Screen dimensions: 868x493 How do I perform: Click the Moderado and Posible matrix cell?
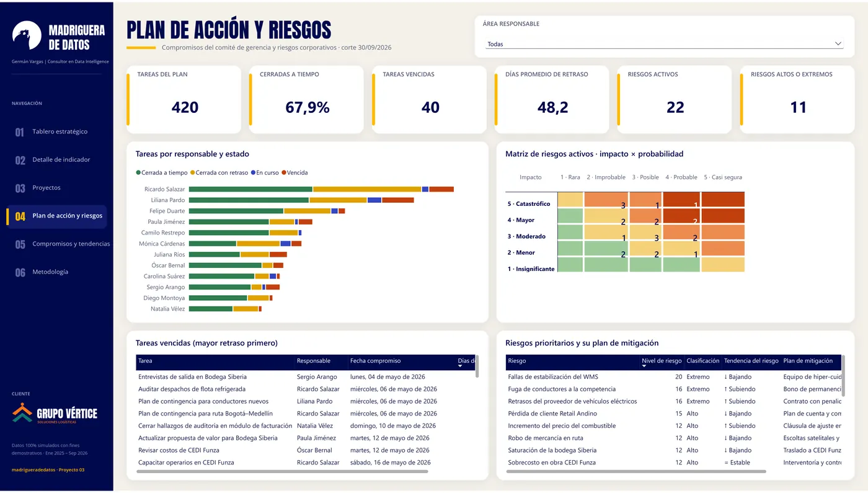click(645, 232)
